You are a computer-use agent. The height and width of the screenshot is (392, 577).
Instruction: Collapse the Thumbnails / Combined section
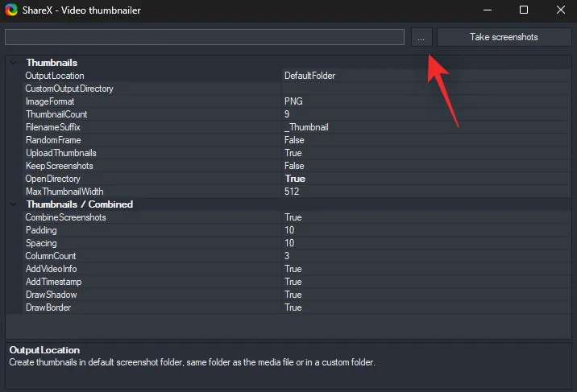[x=14, y=204]
